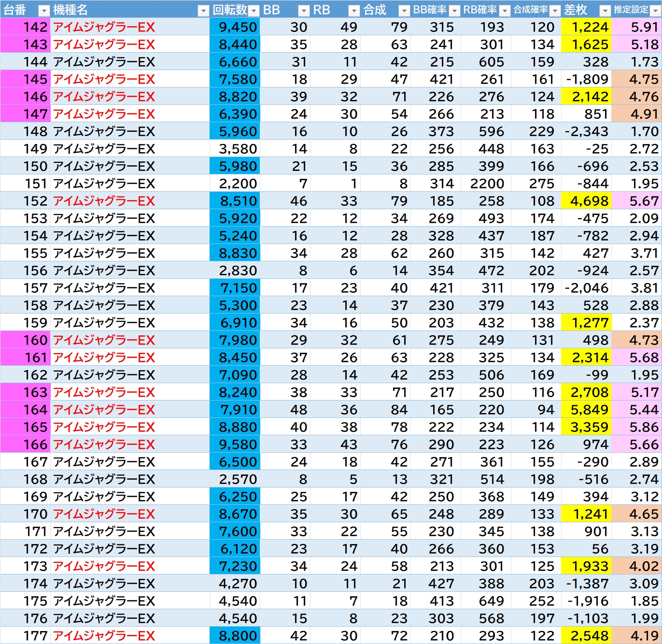
Task: Select BB確率 cell 427
Action: pyautogui.click(x=436, y=584)
